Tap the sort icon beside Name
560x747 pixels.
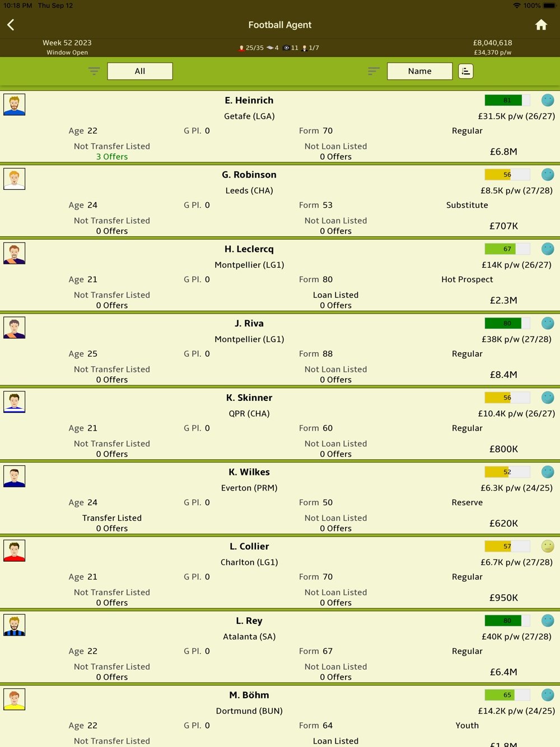coord(374,71)
